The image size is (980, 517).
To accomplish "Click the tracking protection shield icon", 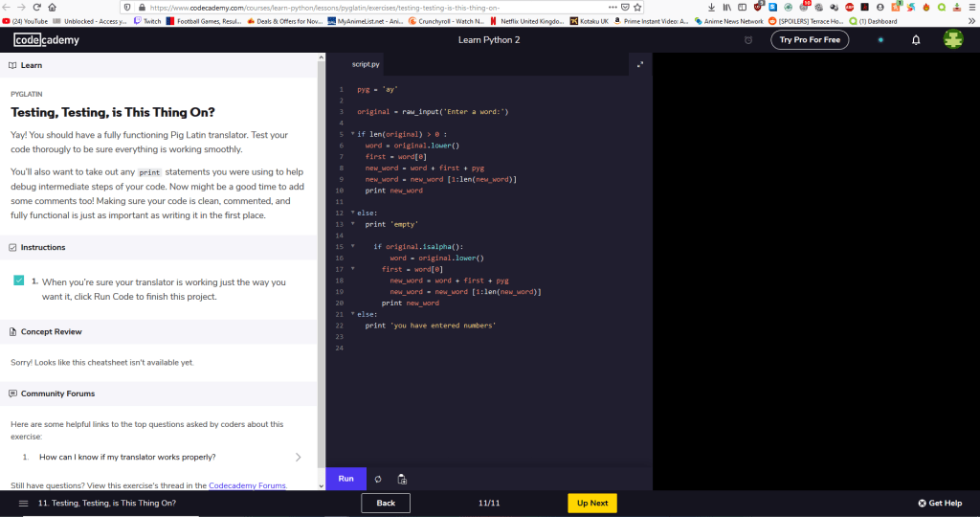I will point(127,8).
